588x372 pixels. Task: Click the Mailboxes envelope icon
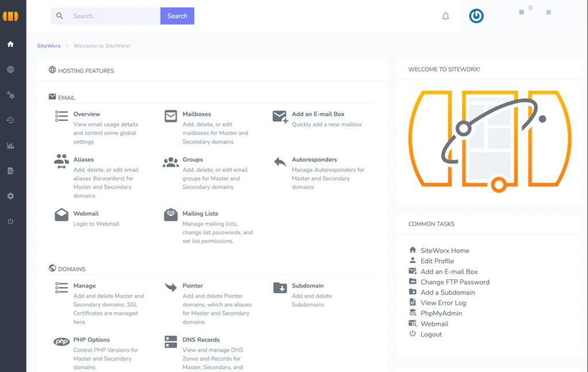[x=171, y=116]
